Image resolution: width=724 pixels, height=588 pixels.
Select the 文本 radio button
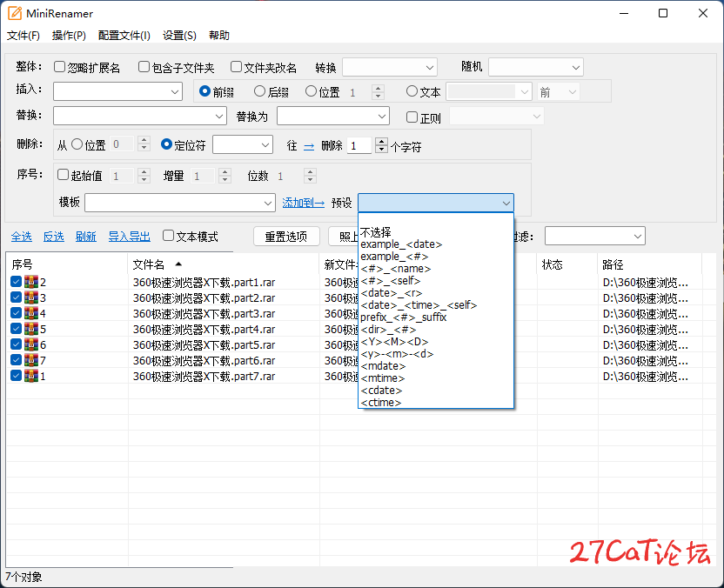[412, 91]
